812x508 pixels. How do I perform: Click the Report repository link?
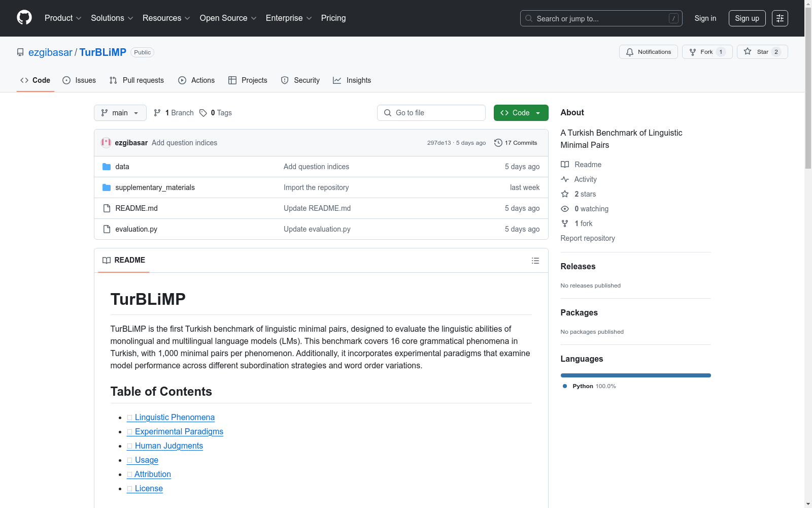pos(588,238)
